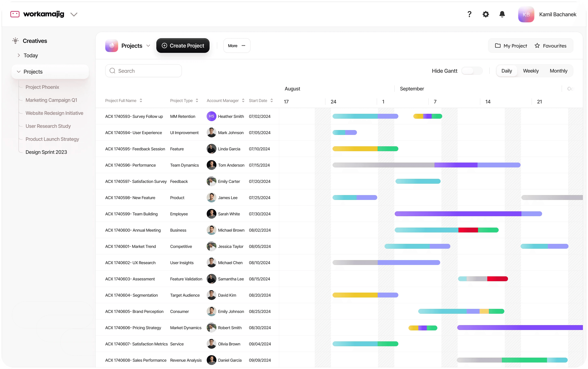This screenshot has height=369, width=588.
Task: Switch to Monthly view
Action: click(558, 71)
